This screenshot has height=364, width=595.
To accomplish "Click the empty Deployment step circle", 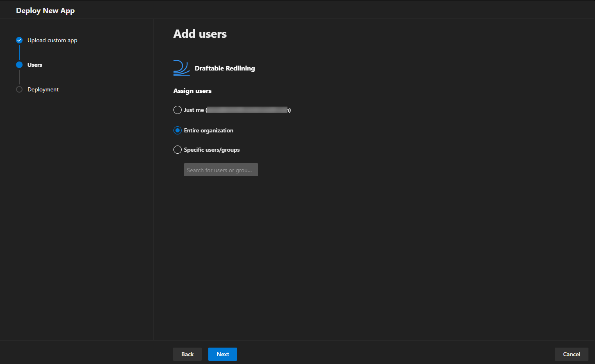I will [19, 89].
